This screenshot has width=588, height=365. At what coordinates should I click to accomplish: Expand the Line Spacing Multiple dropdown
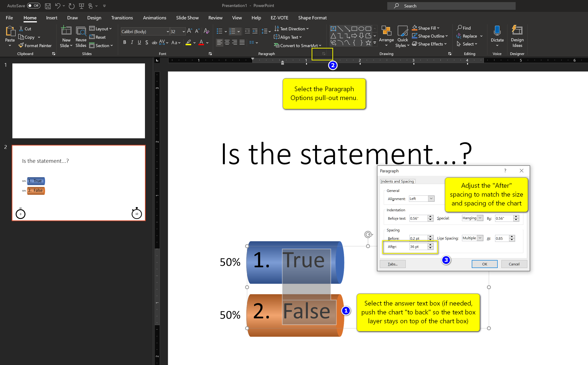pyautogui.click(x=480, y=238)
